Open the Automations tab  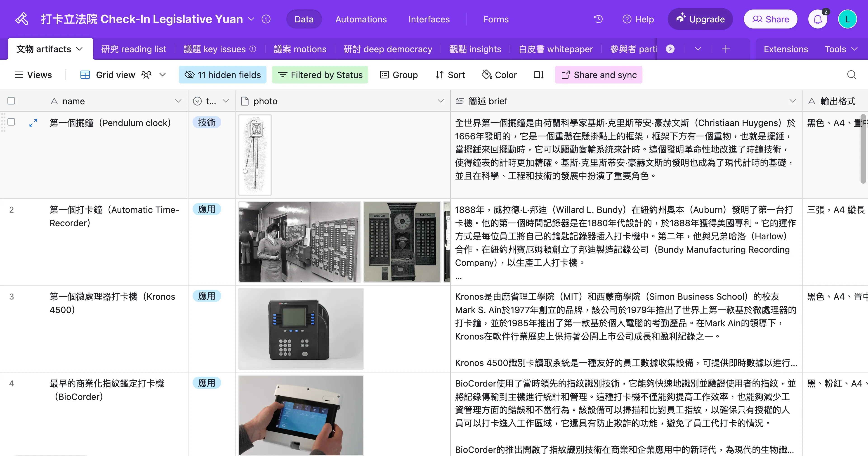pos(361,19)
